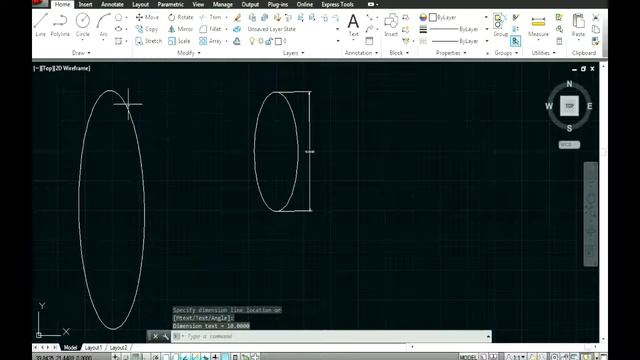
Task: Click W on the ViewCube compass
Action: pyautogui.click(x=549, y=106)
